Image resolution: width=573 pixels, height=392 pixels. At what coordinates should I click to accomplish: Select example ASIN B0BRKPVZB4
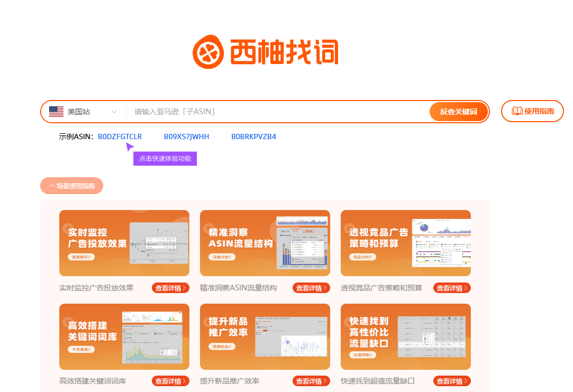253,136
